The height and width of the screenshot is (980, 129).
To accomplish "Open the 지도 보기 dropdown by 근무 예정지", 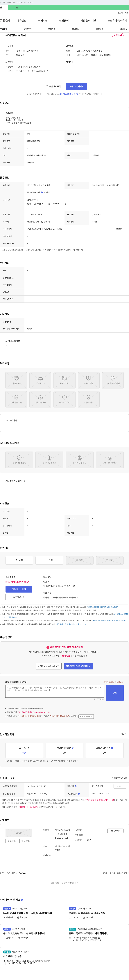I will click(x=120, y=229).
